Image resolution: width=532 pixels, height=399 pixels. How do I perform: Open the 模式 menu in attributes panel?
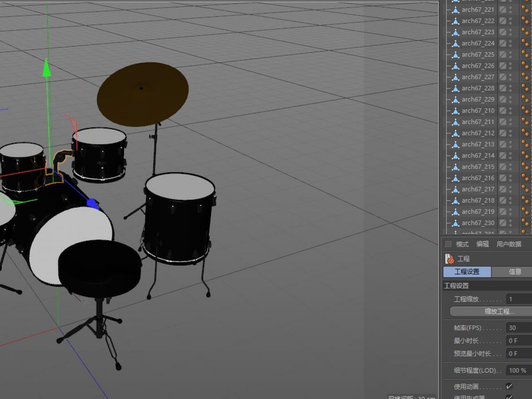(462, 244)
